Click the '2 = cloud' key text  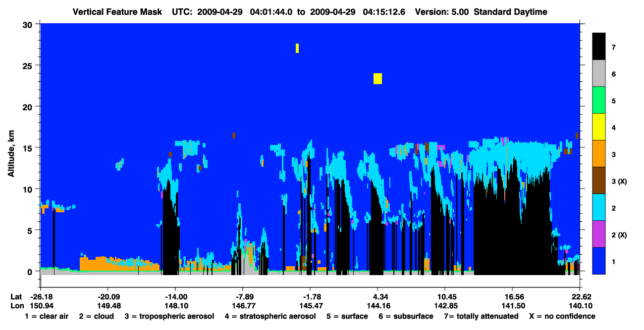pyautogui.click(x=96, y=316)
